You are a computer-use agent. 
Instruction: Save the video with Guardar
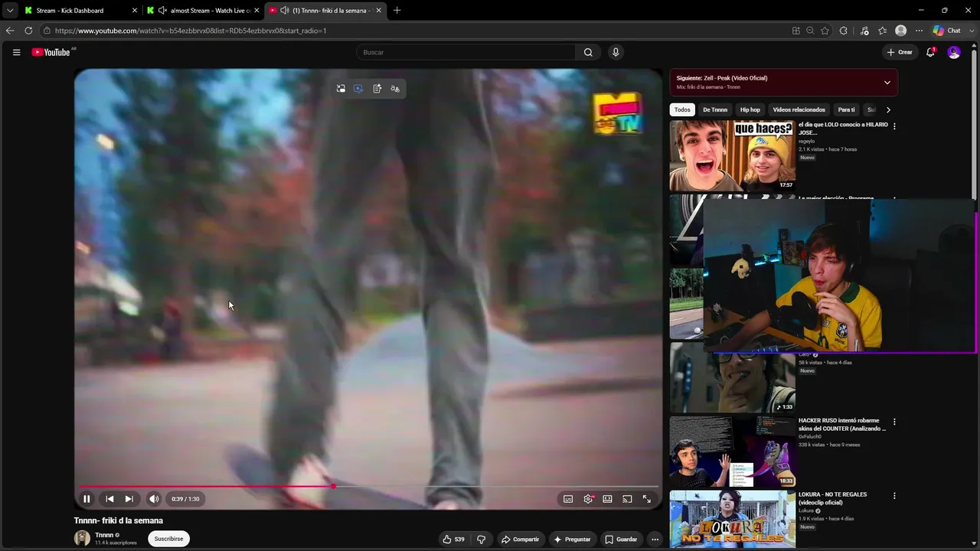[x=621, y=540]
